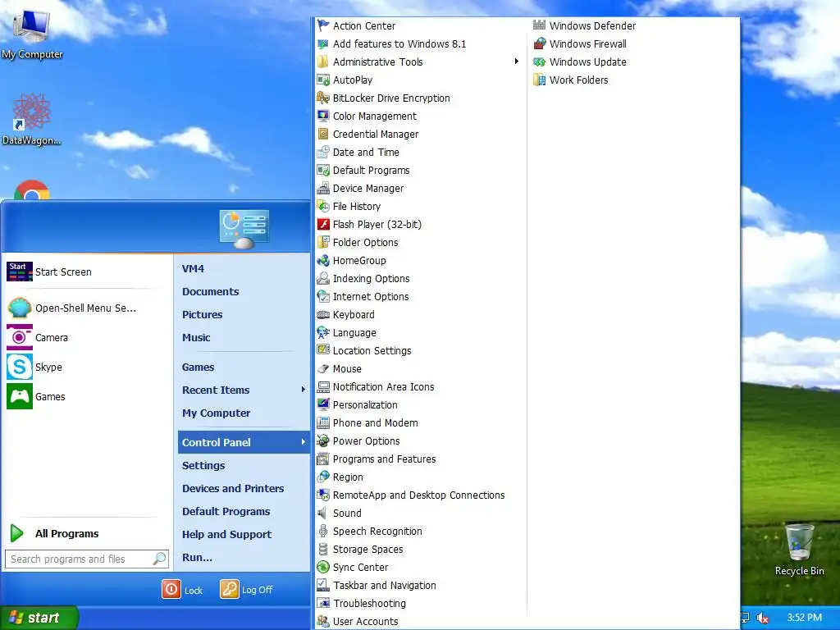Screen dimensions: 840x630
Task: Open the Sync Center icon
Action: coord(323,568)
